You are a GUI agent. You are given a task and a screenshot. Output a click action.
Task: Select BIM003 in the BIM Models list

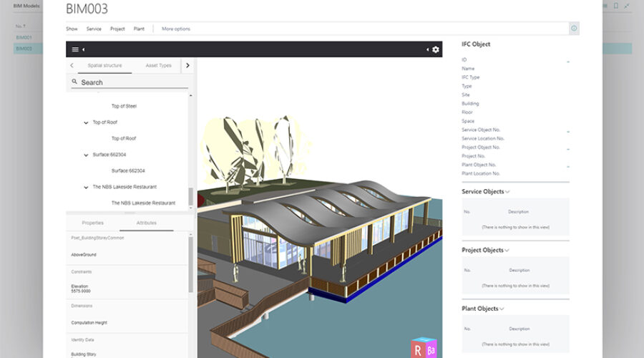click(x=24, y=49)
